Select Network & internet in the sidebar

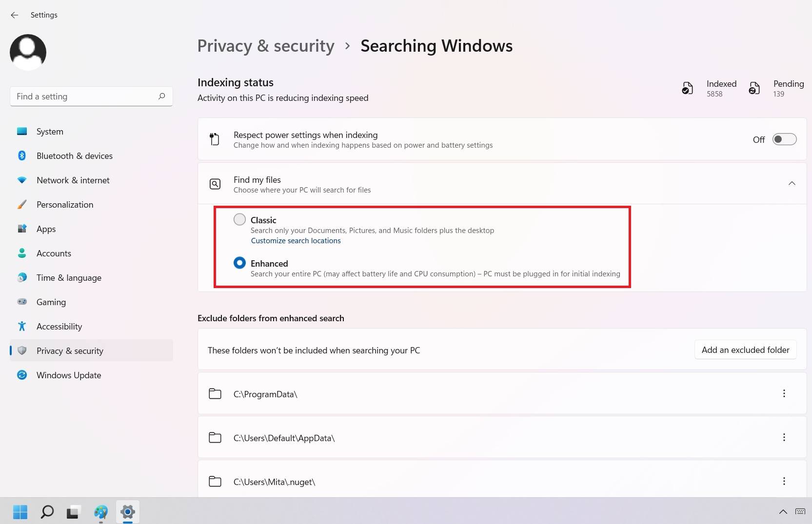pyautogui.click(x=73, y=180)
